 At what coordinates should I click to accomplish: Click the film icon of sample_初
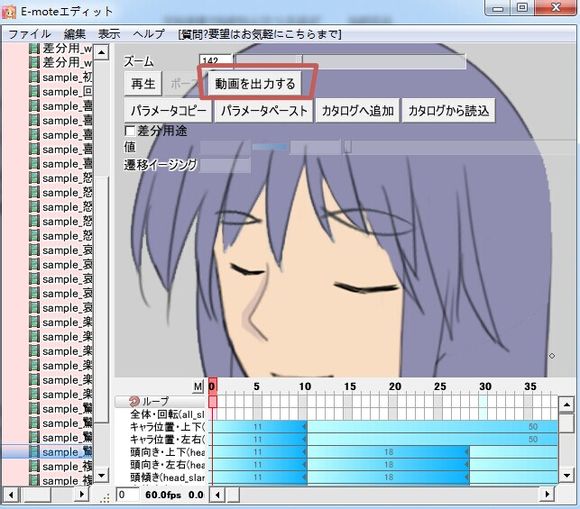point(34,77)
